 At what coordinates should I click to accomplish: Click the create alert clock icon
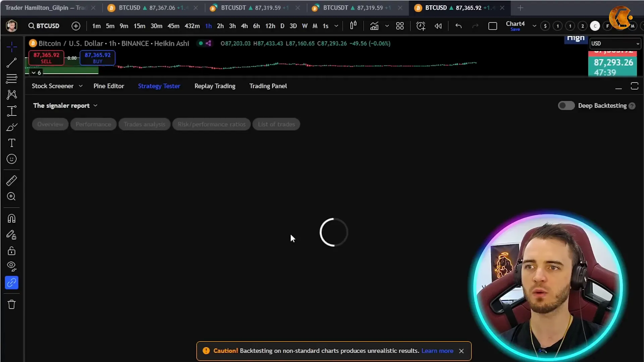click(x=421, y=26)
